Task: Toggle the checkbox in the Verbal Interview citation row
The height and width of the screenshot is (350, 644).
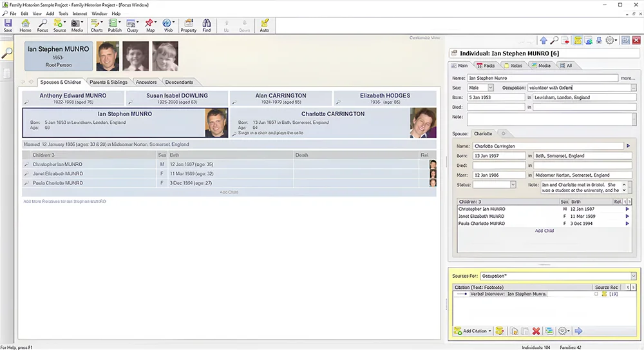Action: 596,294
